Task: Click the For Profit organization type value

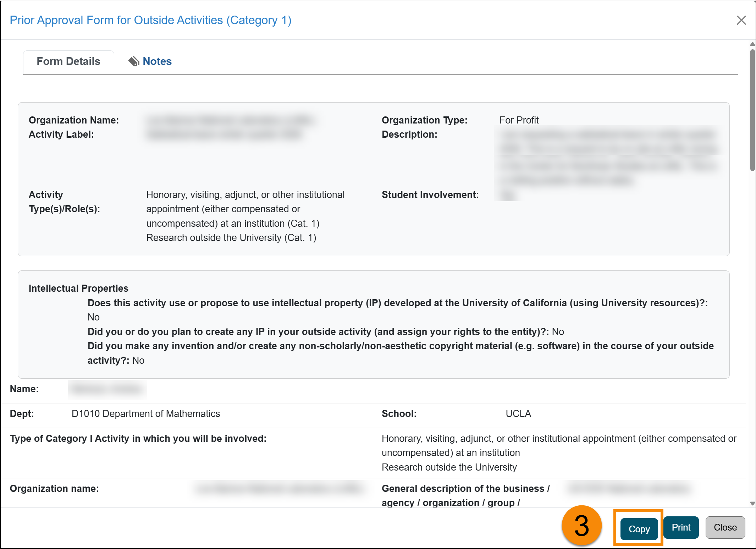Action: click(519, 120)
